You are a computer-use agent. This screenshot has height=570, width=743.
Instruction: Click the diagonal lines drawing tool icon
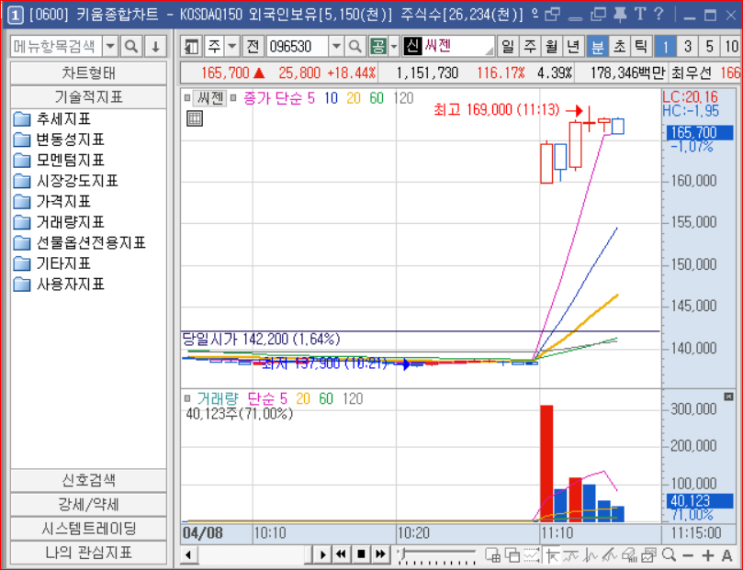(609, 554)
